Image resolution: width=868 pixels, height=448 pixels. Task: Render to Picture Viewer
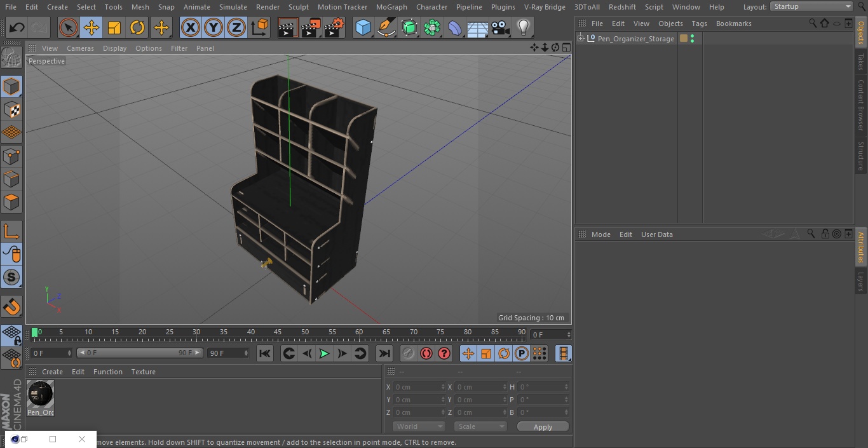click(x=311, y=28)
